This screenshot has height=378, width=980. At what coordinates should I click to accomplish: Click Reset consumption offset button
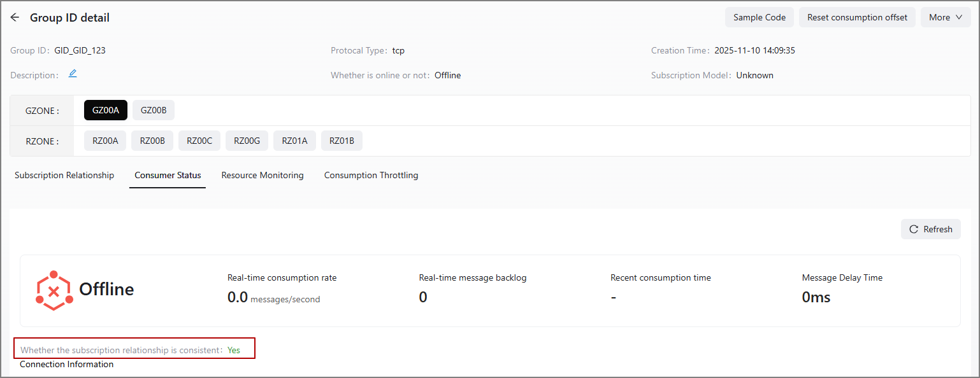[x=857, y=17]
